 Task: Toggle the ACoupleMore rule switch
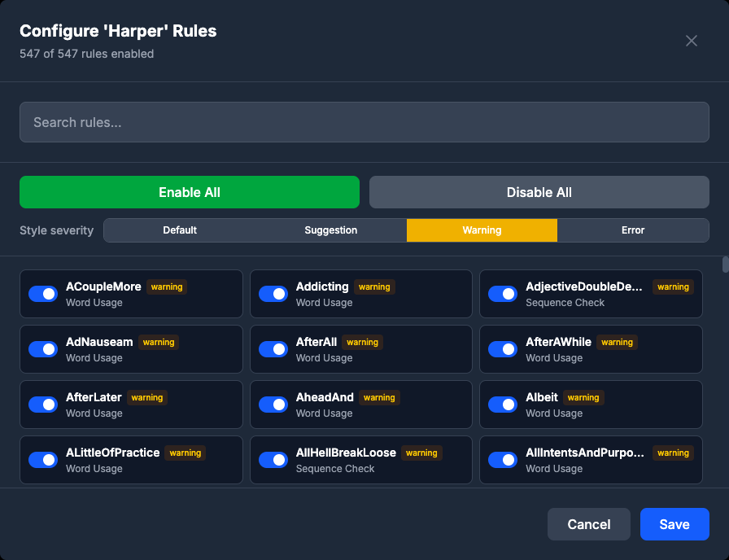click(x=43, y=294)
